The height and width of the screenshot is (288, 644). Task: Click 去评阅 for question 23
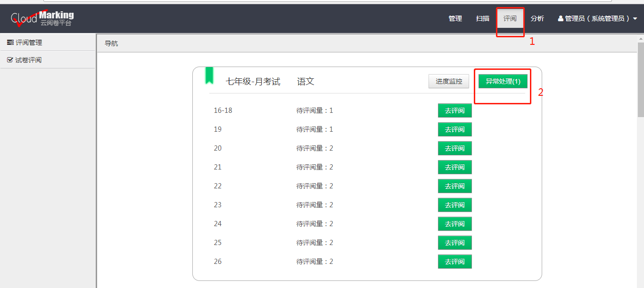(455, 205)
